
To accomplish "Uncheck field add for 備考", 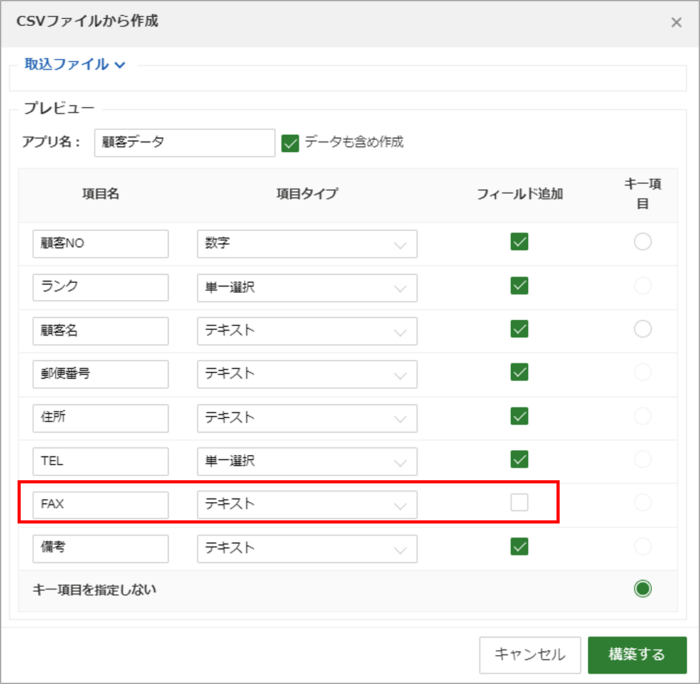I will (x=519, y=546).
